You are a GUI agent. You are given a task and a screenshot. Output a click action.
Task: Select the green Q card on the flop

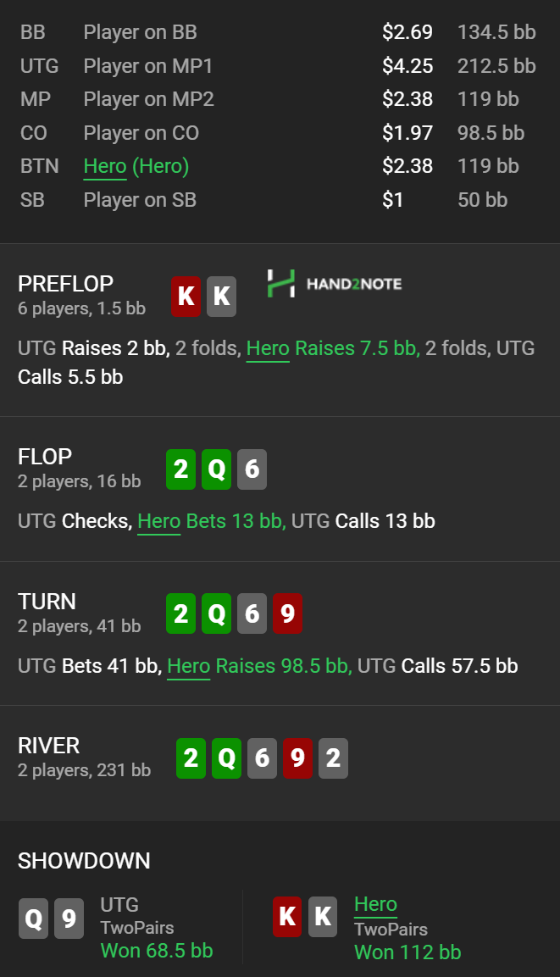(216, 469)
